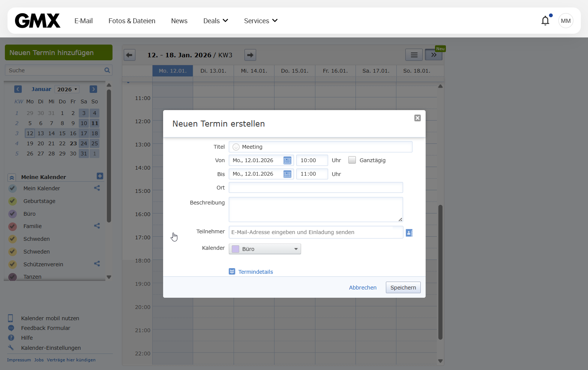Click emoji icon in Titel field
The image size is (588, 370).
point(236,147)
